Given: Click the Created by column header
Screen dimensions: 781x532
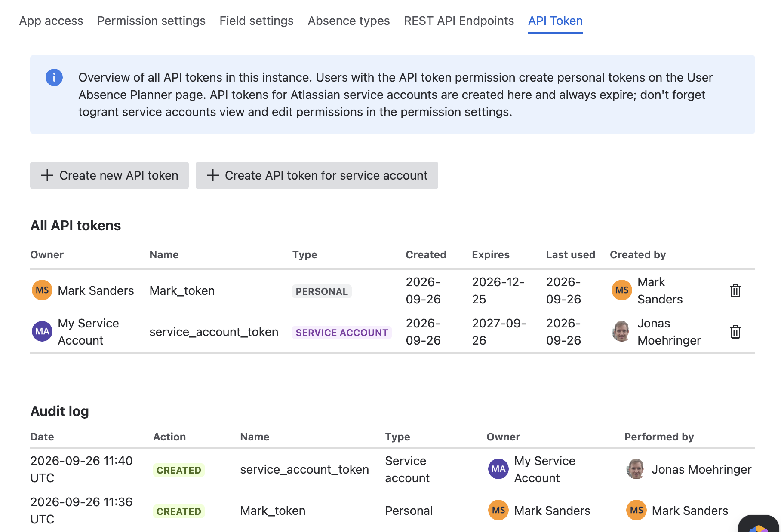Looking at the screenshot, I should point(638,254).
